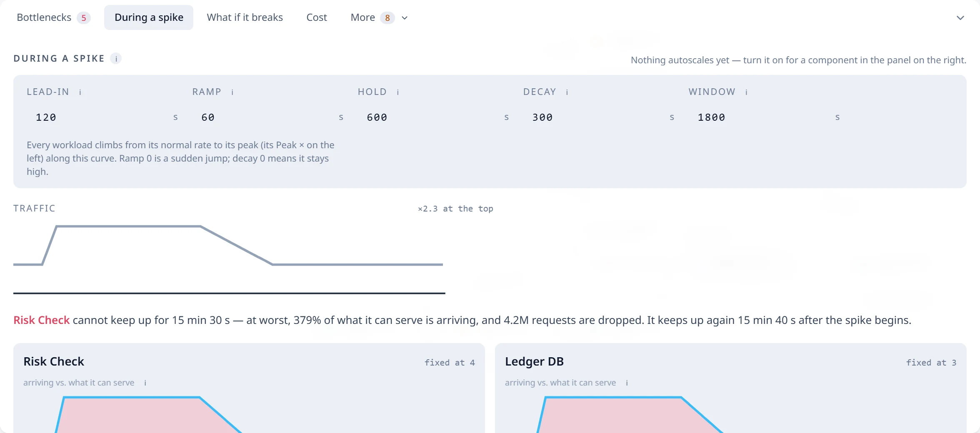This screenshot has width=980, height=433.
Task: Click the Ledger DB arriving-vs-serve chart
Action: 731,414
